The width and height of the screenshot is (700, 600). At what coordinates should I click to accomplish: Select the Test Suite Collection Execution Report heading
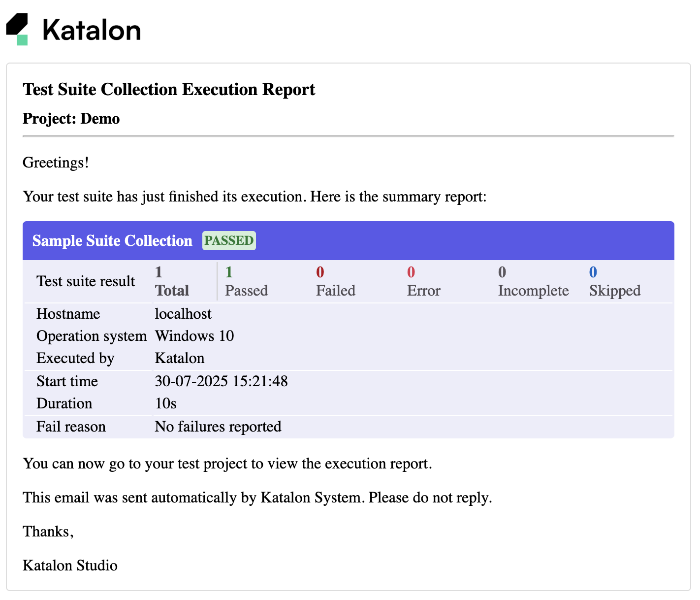click(169, 90)
